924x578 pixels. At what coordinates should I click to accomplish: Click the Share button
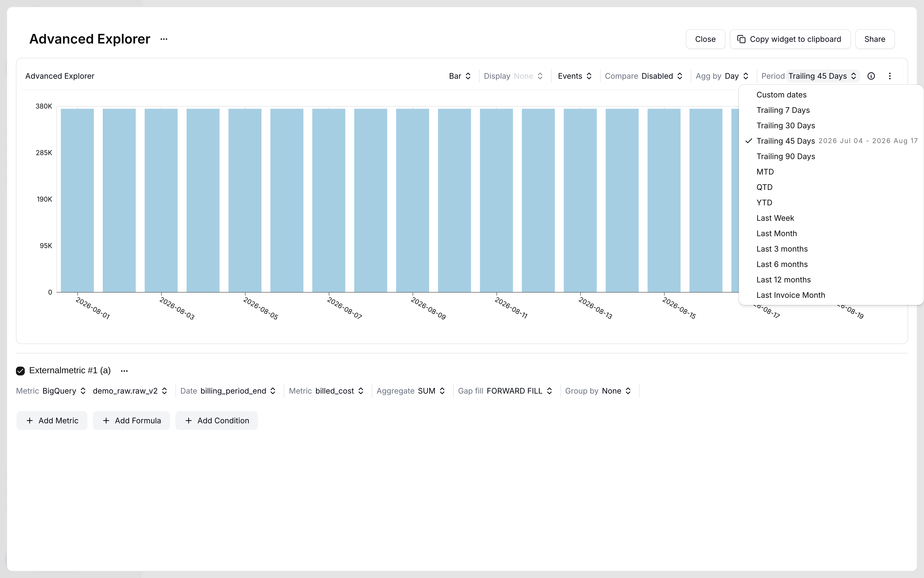(x=875, y=39)
